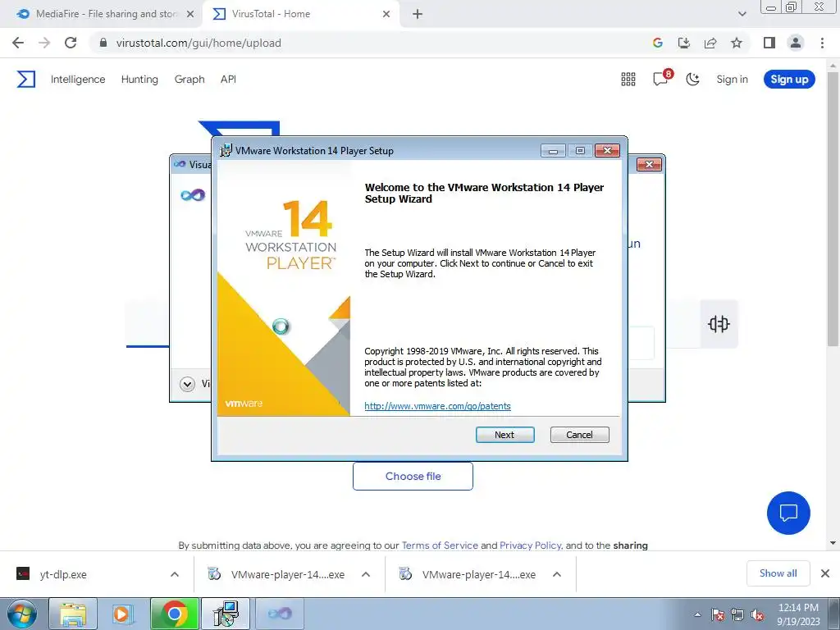
Task: Click the install app icon in address bar
Action: (683, 43)
